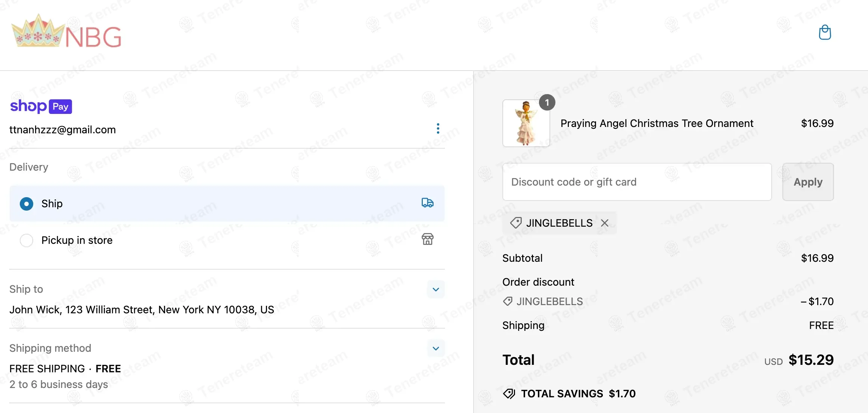
Task: Expand the Shipping method section
Action: coord(435,348)
